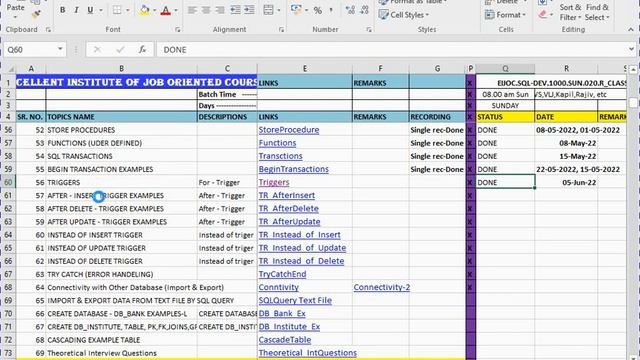Apply fill color bucket

click(144, 10)
